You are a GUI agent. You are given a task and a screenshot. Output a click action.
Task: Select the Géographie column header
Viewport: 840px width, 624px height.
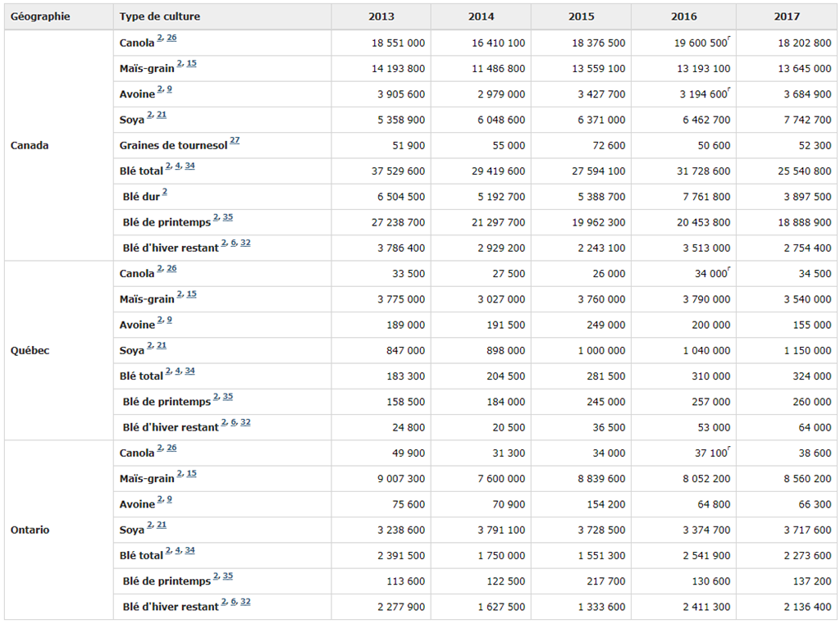[40, 16]
